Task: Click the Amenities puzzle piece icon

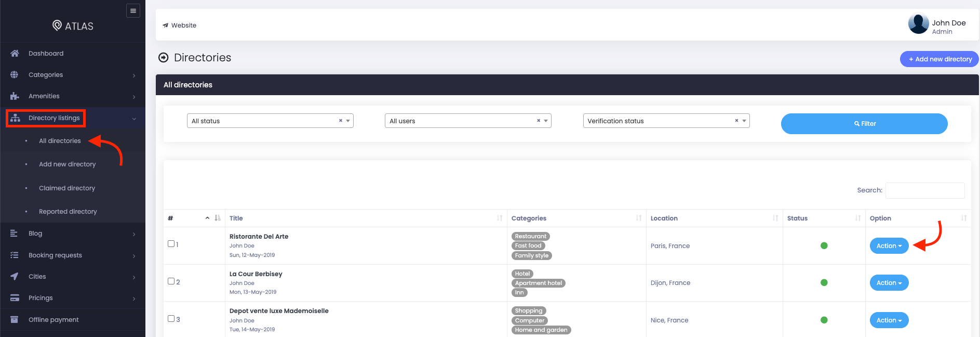Action: 15,96
